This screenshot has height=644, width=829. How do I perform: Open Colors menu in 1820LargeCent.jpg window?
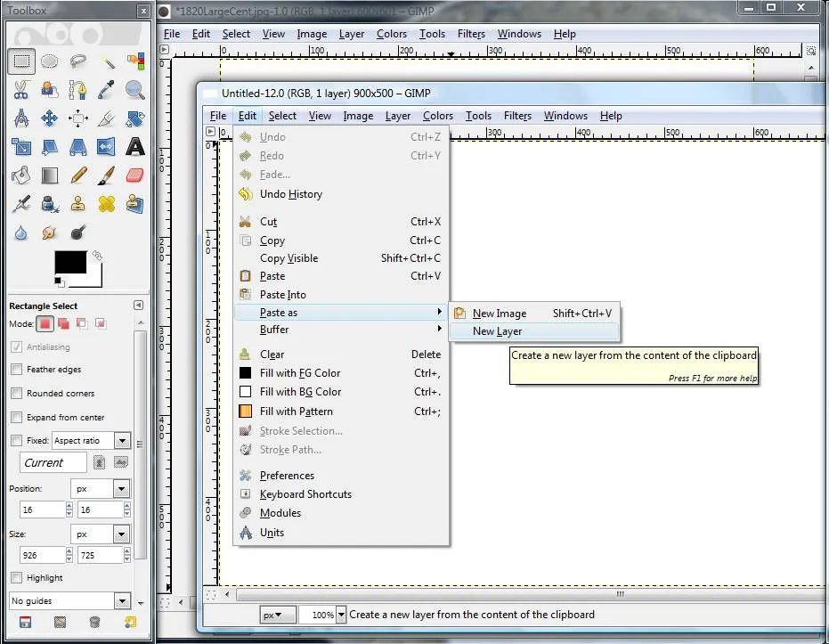click(392, 34)
